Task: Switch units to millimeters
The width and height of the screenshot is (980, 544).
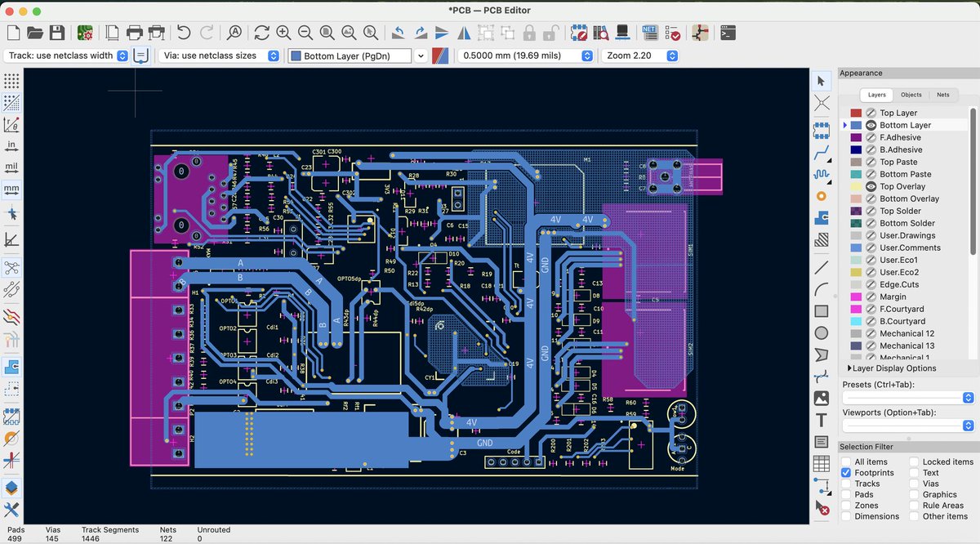Action: [x=10, y=189]
